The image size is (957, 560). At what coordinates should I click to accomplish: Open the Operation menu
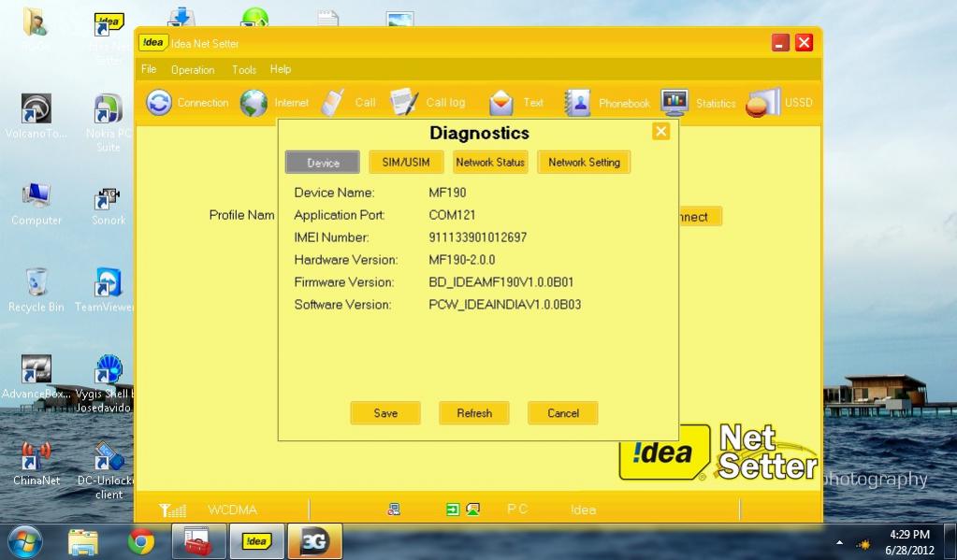(x=193, y=70)
